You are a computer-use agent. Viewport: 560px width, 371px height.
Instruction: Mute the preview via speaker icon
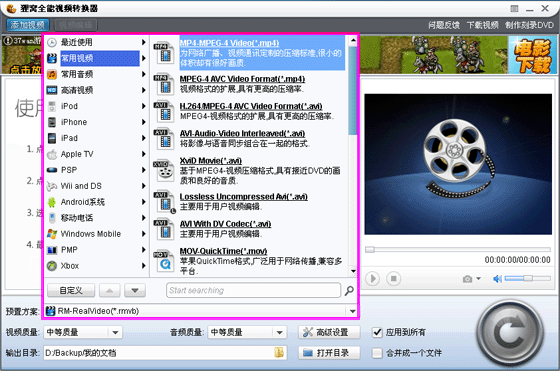(497, 279)
